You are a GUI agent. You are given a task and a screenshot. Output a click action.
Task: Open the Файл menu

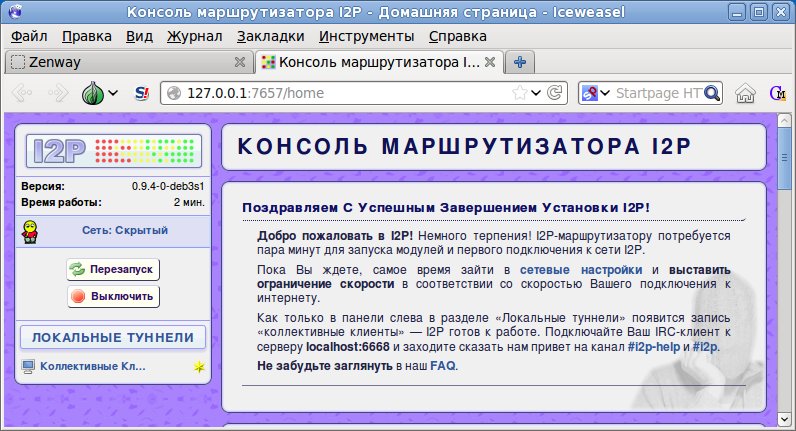point(29,36)
